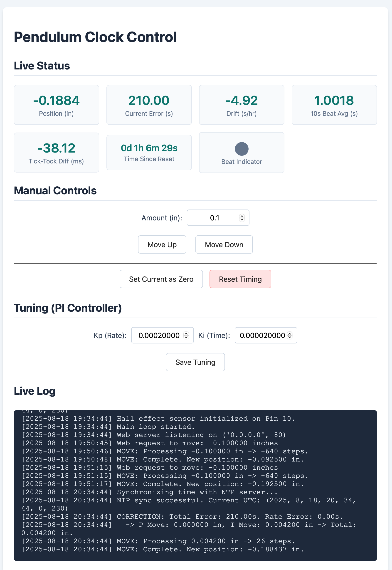Increment the Kp (Rate) value with the up arrow

(x=186, y=333)
